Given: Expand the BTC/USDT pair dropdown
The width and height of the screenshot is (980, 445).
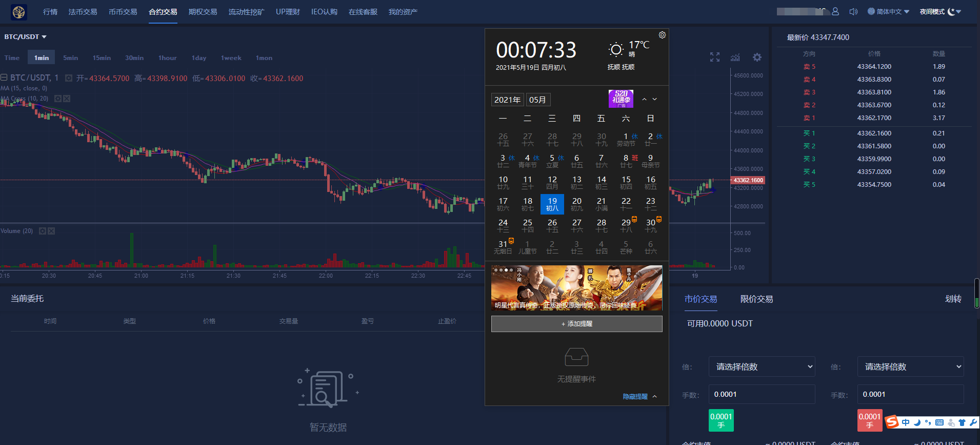Looking at the screenshot, I should [25, 37].
